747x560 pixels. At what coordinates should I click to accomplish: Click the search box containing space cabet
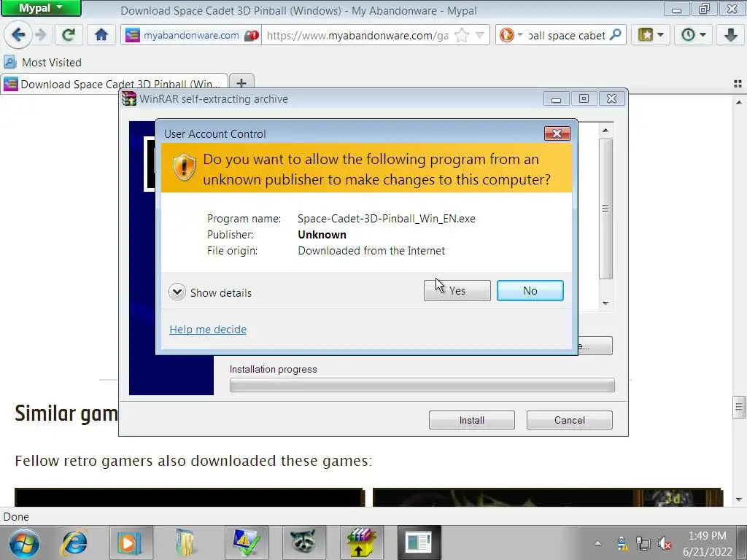tap(567, 35)
